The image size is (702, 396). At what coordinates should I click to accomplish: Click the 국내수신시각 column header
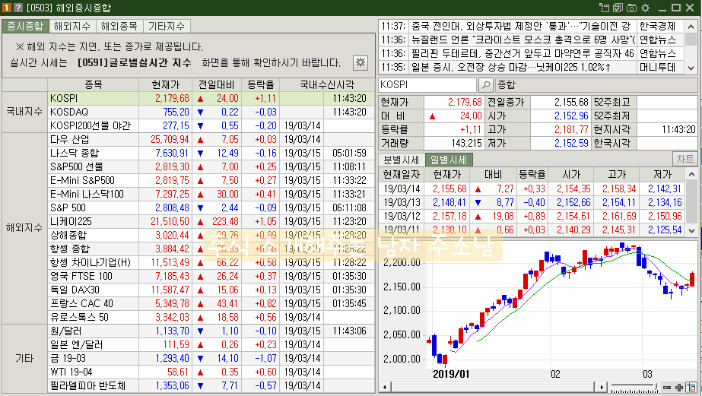click(x=327, y=85)
